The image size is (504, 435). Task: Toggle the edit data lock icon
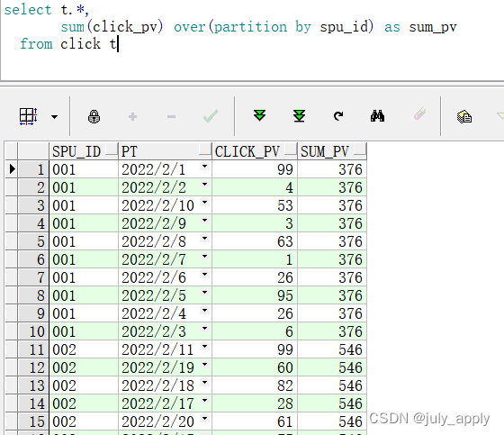(94, 116)
